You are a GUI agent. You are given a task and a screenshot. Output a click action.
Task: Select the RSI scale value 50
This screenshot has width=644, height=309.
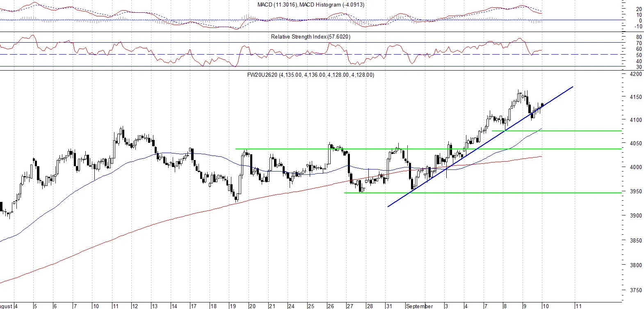pos(639,55)
